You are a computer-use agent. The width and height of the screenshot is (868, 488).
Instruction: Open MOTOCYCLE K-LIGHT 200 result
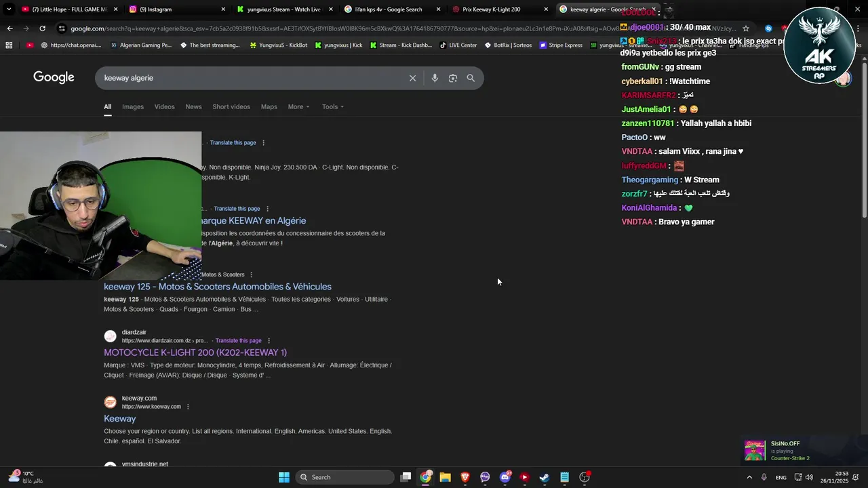pyautogui.click(x=195, y=352)
